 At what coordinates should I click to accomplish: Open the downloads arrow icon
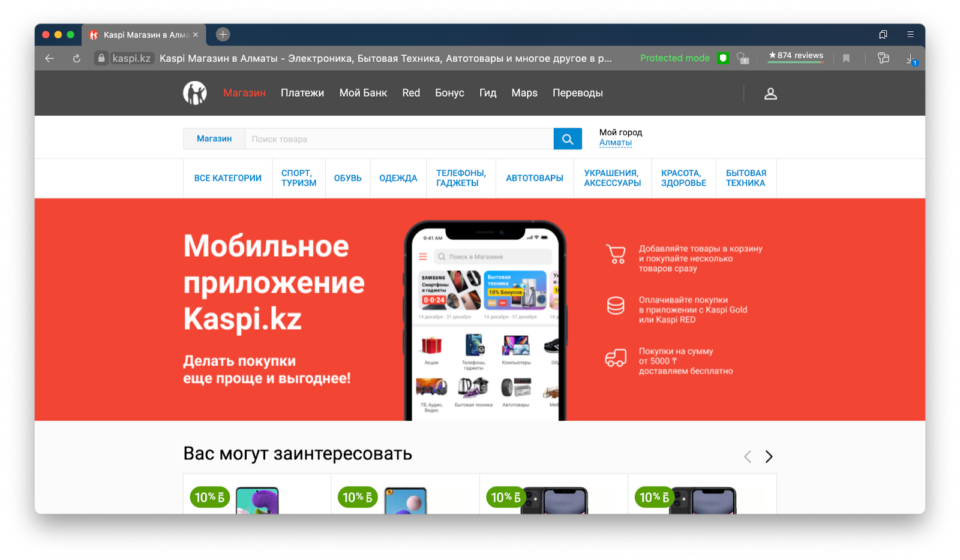[x=911, y=59]
